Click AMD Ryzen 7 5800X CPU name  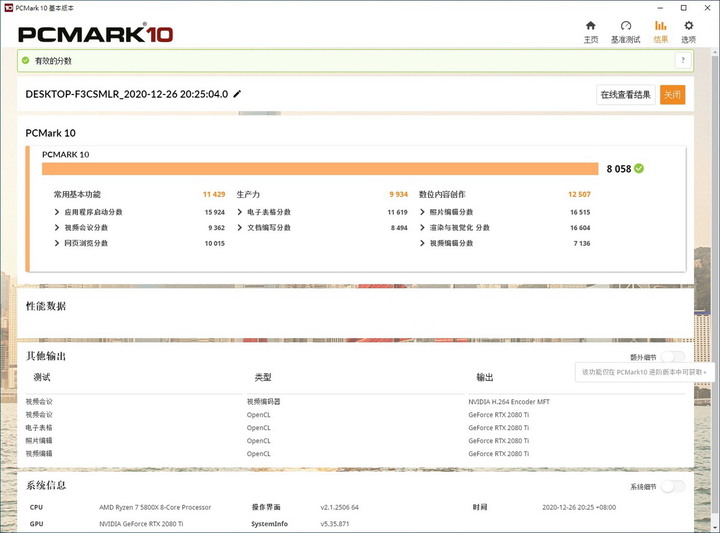(x=155, y=507)
